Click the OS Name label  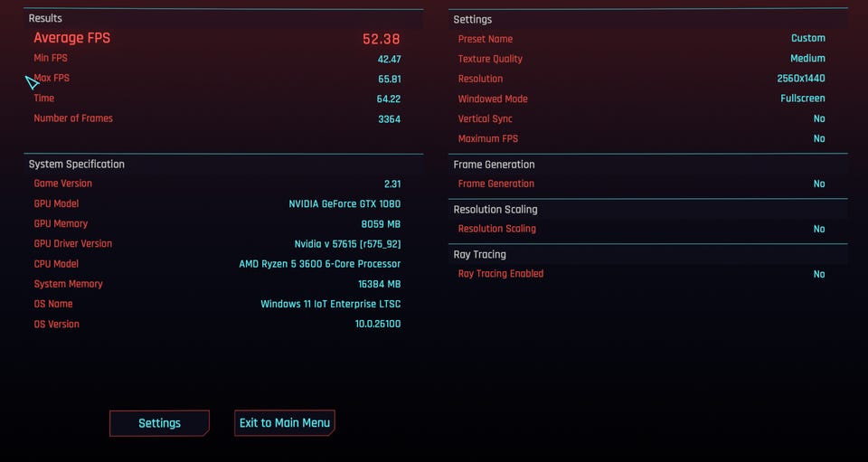tap(53, 304)
